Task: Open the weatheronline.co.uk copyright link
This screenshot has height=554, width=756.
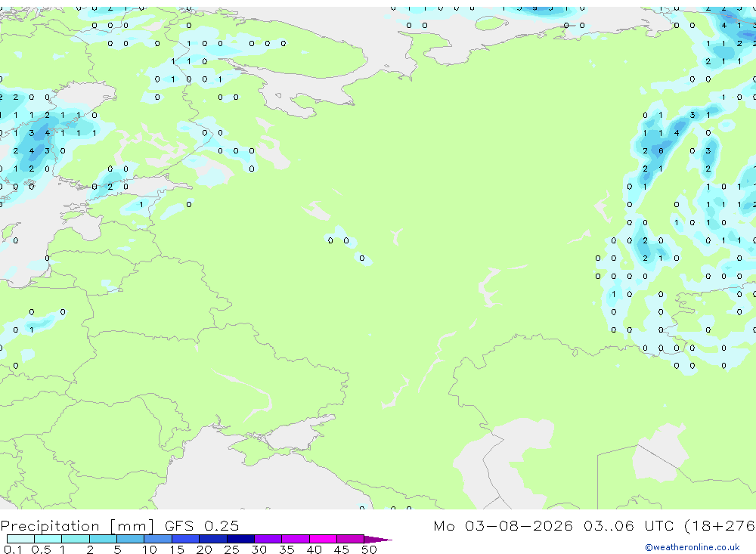Action: tap(692, 546)
